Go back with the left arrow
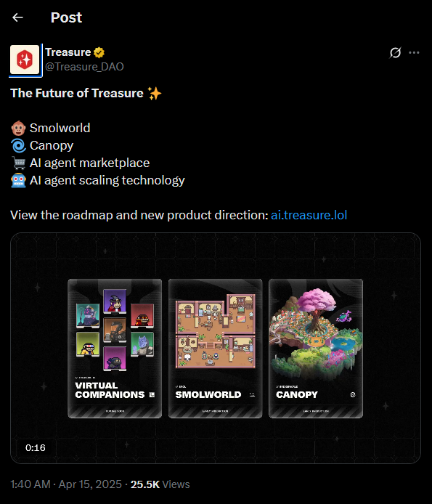This screenshot has width=432, height=504. 17,17
